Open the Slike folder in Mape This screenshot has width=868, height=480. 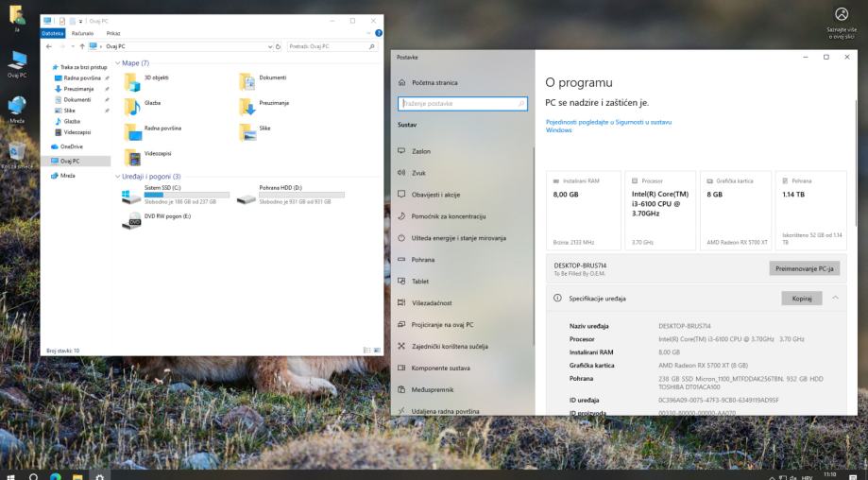coord(255,131)
